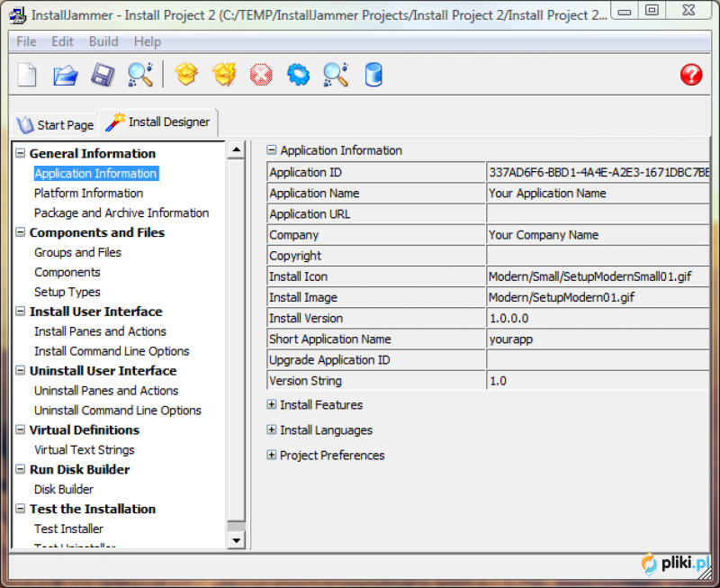Edit the Application Name value 'Your Application Name'
This screenshot has width=720, height=588.
[x=598, y=193]
